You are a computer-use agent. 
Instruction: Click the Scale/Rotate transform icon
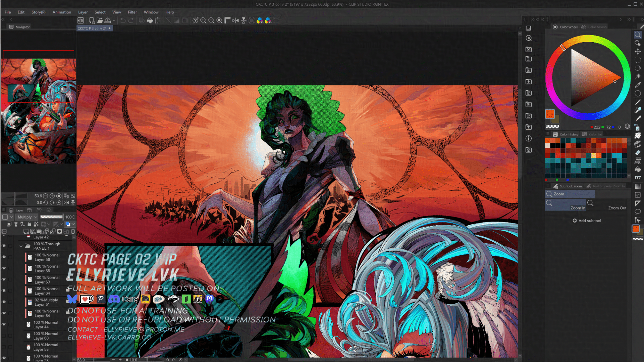click(x=158, y=20)
